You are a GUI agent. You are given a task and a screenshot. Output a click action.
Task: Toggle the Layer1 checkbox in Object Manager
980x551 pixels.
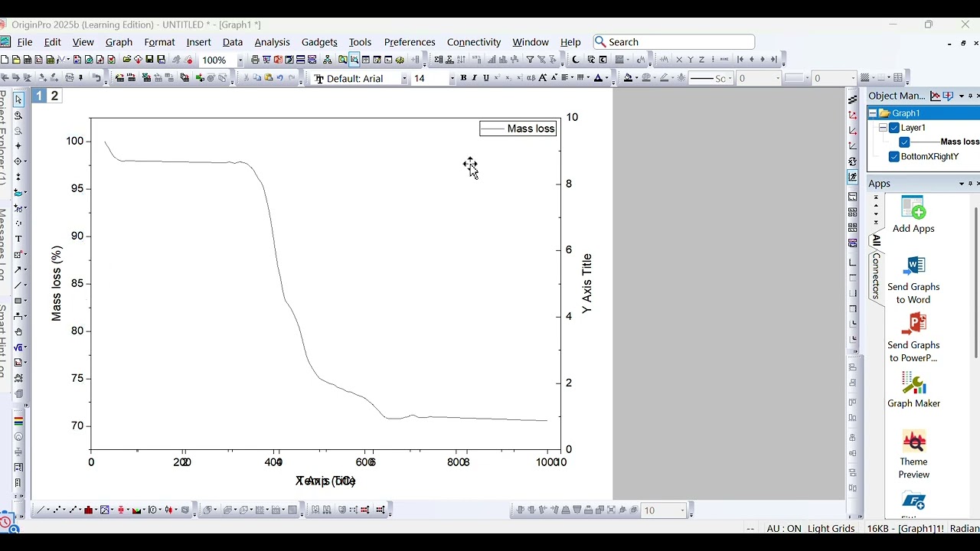[x=894, y=128]
